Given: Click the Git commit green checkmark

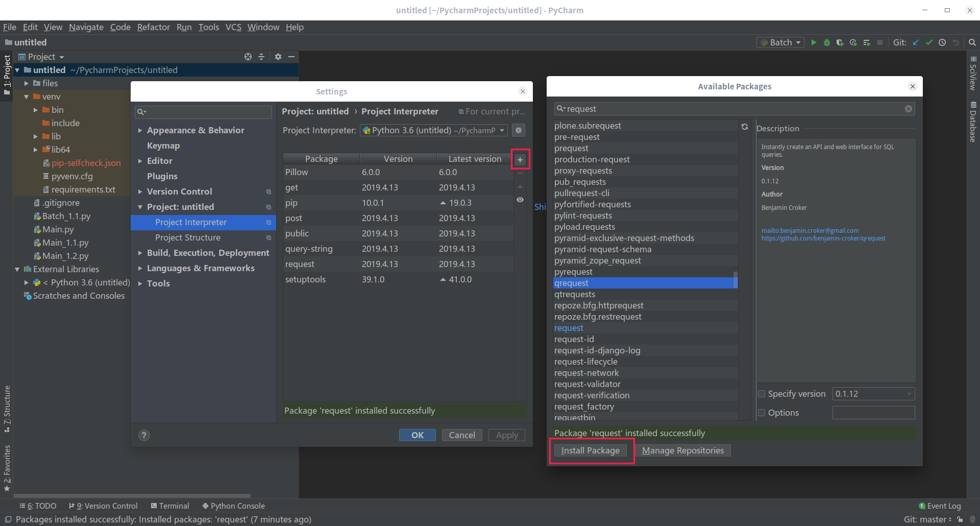Looking at the screenshot, I should 929,42.
